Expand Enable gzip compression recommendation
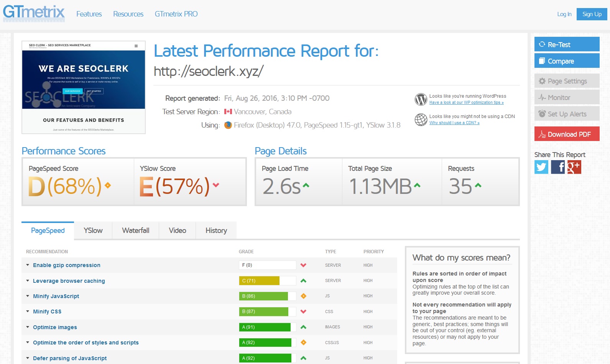Screen dimensions: 610x364 pos(66,265)
